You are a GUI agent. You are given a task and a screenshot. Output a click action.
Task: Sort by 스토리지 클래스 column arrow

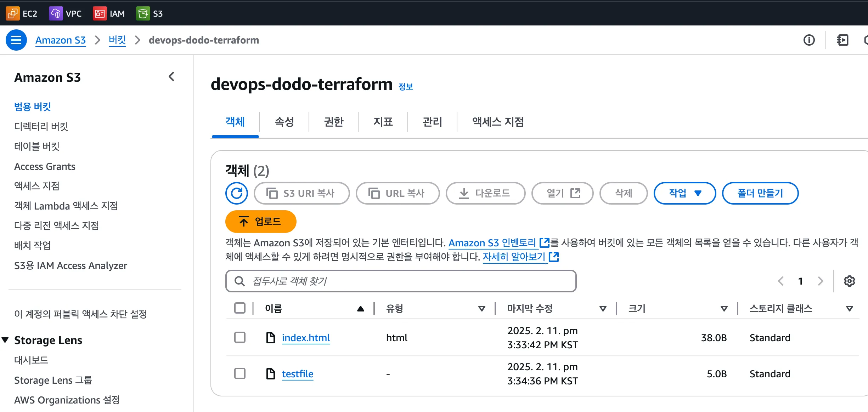[x=849, y=309]
